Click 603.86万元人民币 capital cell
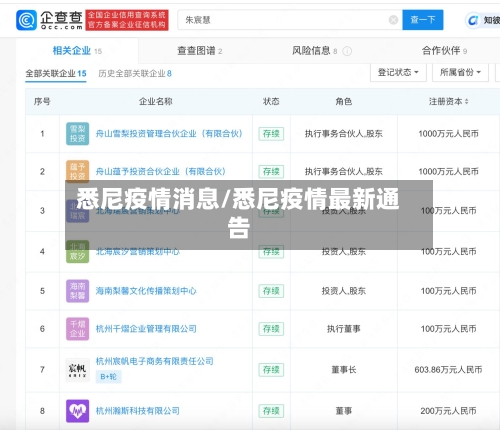The image size is (500, 430). (448, 370)
